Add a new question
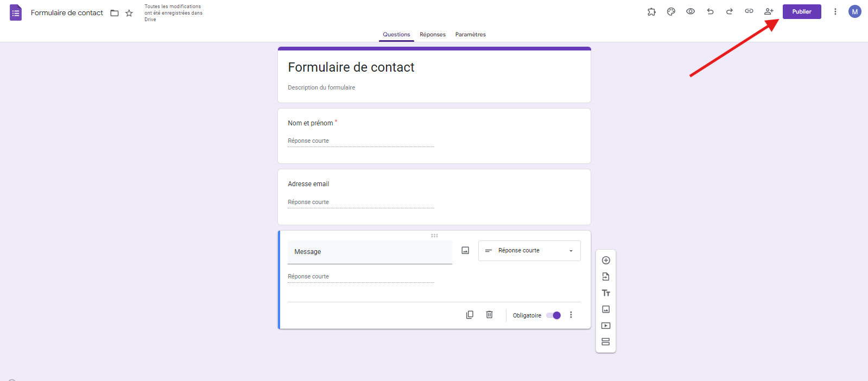This screenshot has height=381, width=868. (x=606, y=261)
